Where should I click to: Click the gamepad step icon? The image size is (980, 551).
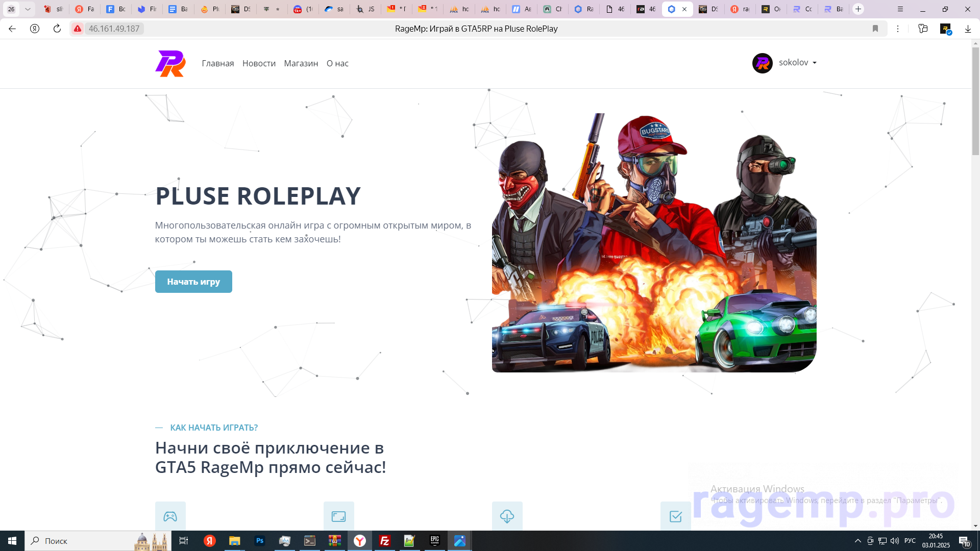[x=170, y=516]
